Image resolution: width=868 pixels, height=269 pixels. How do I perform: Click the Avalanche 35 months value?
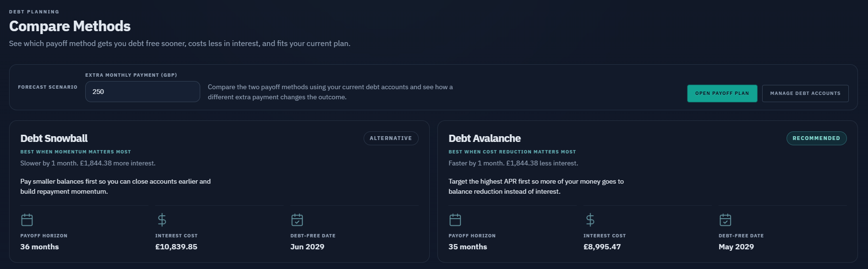[x=468, y=247]
